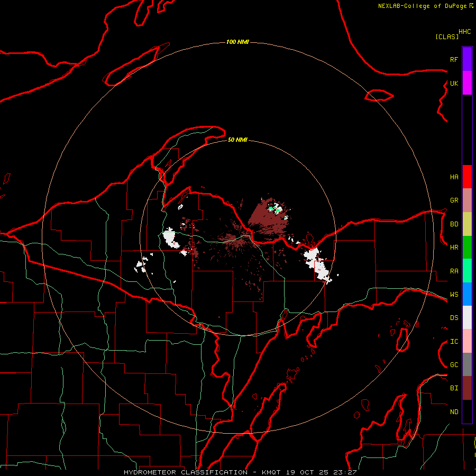
Task: Click the "RF" legend label
Action: pyautogui.click(x=454, y=59)
